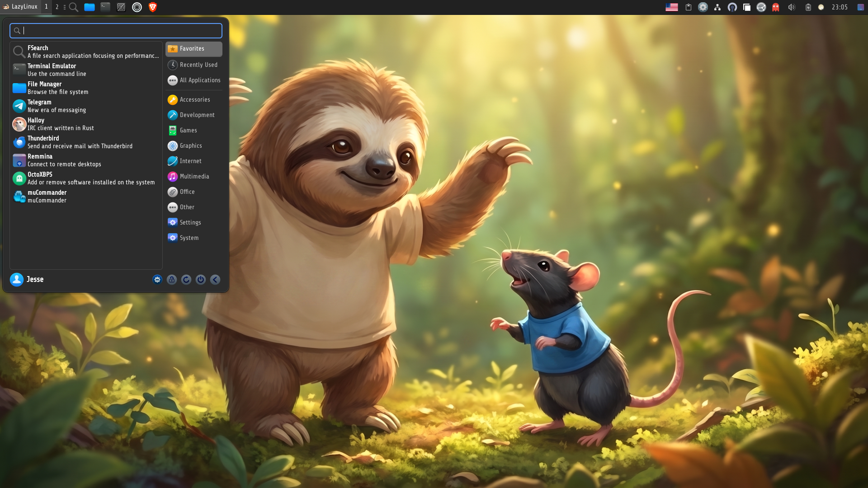Open the blue folder launcher in top panel
This screenshot has width=868, height=488.
[x=90, y=7]
